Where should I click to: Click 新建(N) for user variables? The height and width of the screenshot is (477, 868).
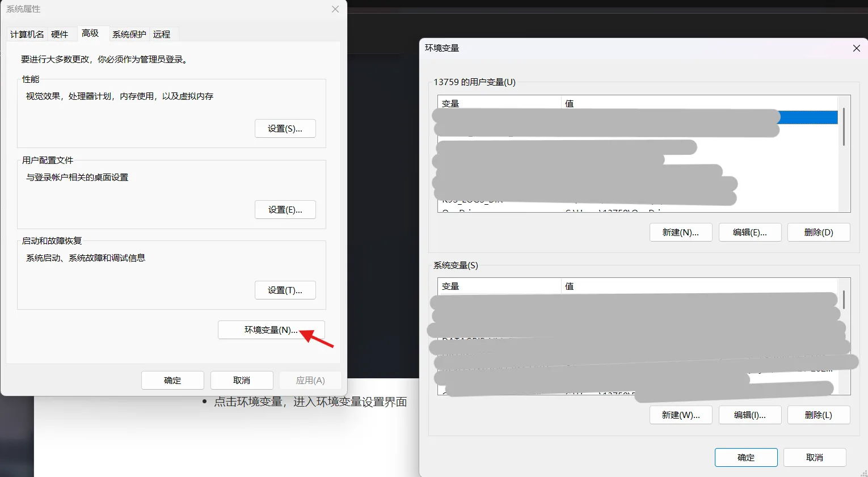(x=681, y=233)
